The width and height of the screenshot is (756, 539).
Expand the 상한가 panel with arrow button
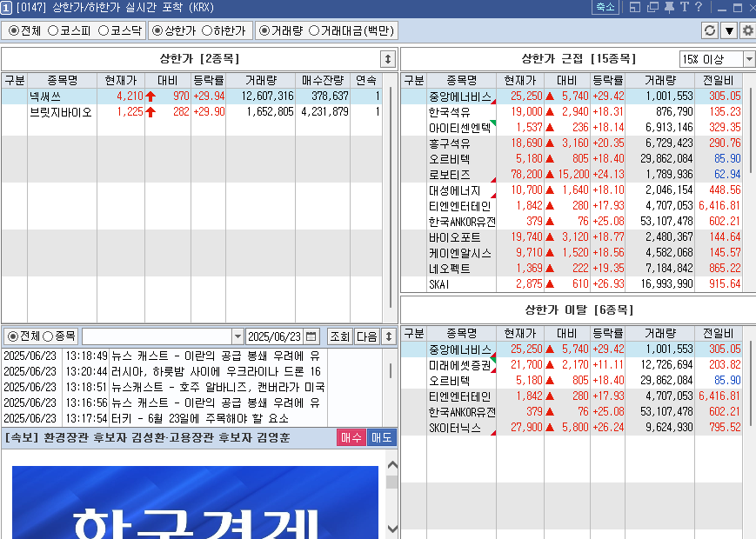(x=388, y=59)
